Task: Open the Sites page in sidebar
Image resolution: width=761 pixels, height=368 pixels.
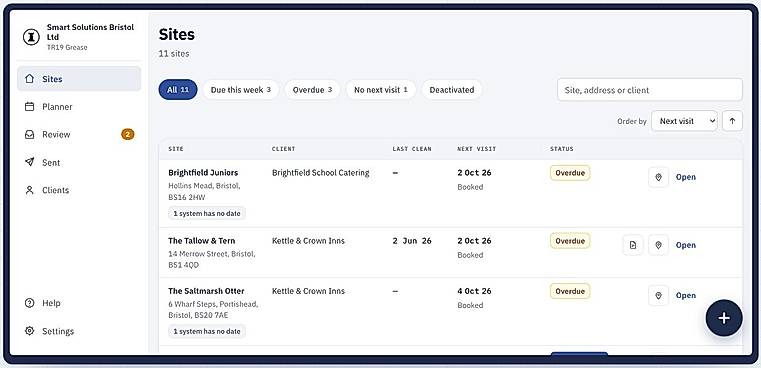Action: click(x=79, y=79)
